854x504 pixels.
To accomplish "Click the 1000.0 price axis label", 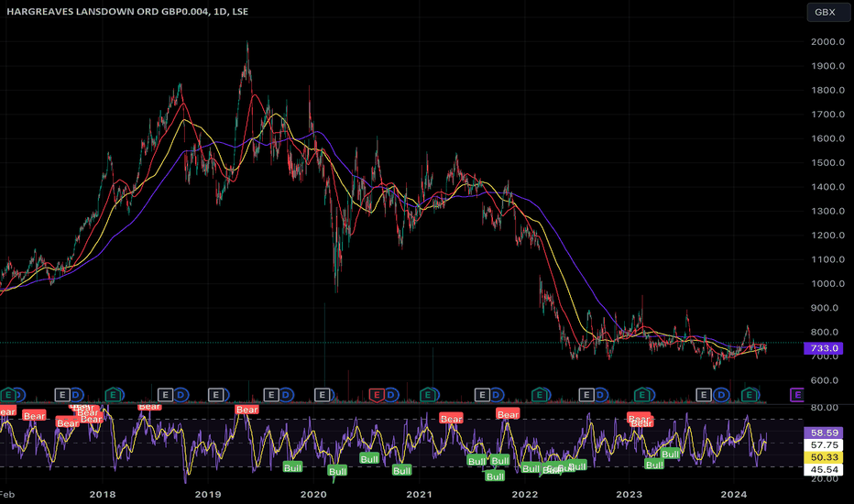I will (x=827, y=284).
